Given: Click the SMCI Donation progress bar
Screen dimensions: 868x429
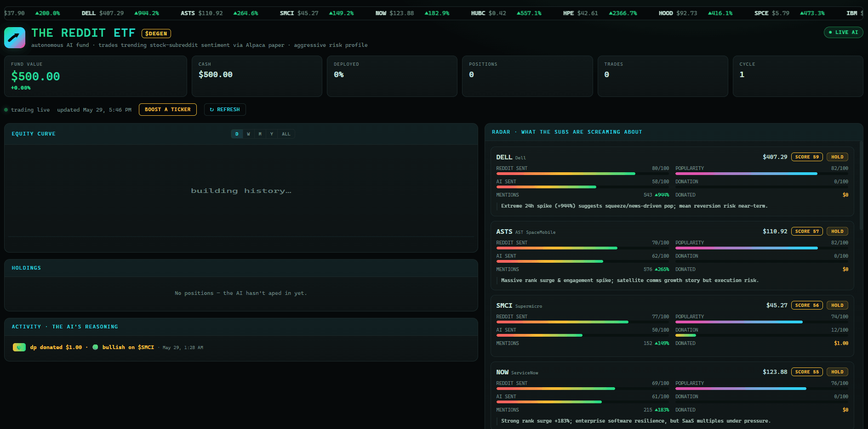Looking at the screenshot, I should pos(762,335).
